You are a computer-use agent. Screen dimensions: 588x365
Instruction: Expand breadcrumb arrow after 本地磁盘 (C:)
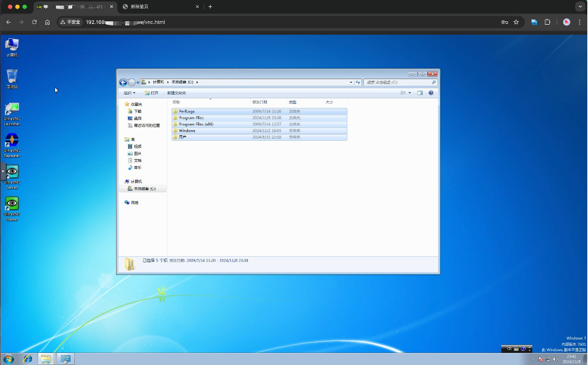(197, 82)
